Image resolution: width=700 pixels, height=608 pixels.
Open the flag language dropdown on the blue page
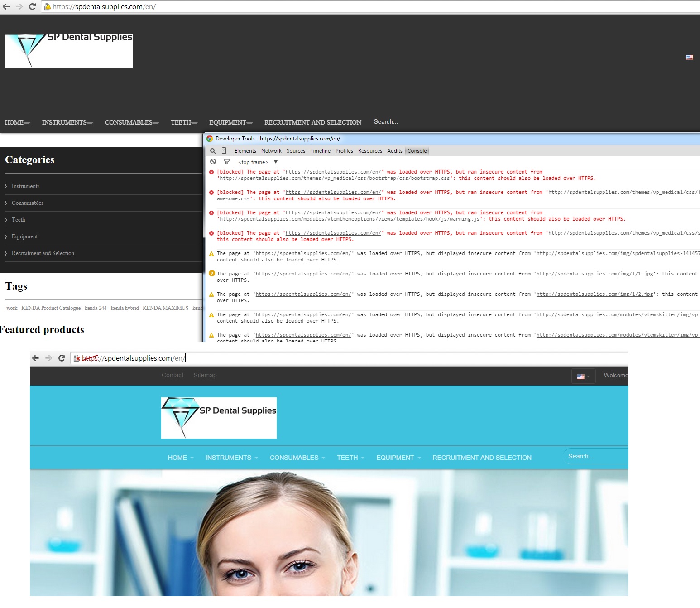pos(583,376)
